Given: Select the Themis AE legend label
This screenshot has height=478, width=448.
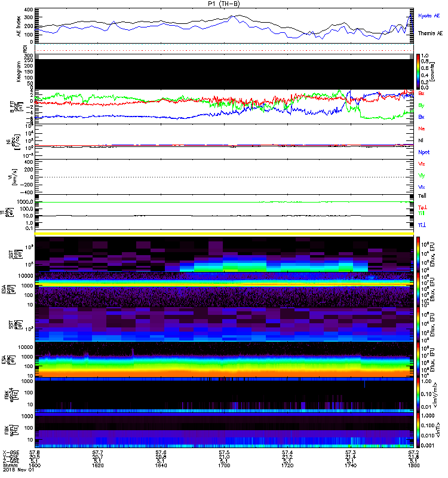Looking at the screenshot, I should point(430,33).
